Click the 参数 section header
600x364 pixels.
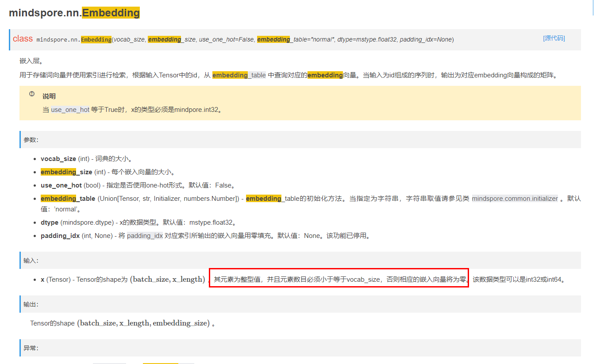click(300, 139)
